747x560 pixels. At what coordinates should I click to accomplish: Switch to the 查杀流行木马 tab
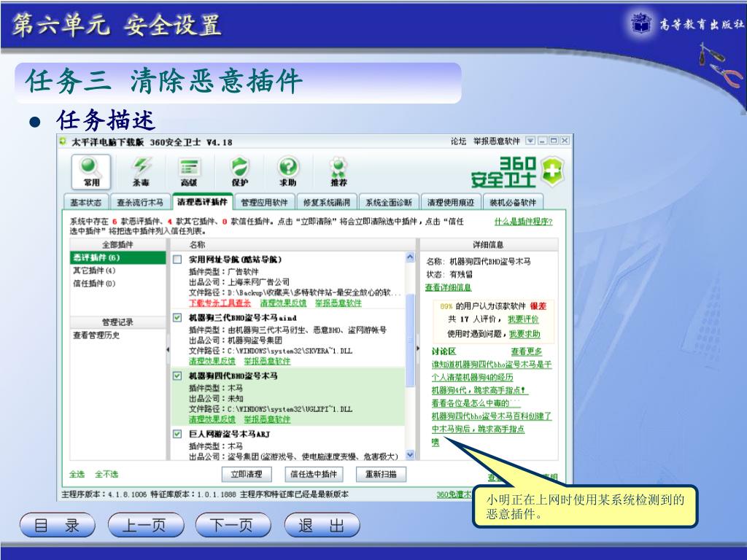pyautogui.click(x=140, y=203)
